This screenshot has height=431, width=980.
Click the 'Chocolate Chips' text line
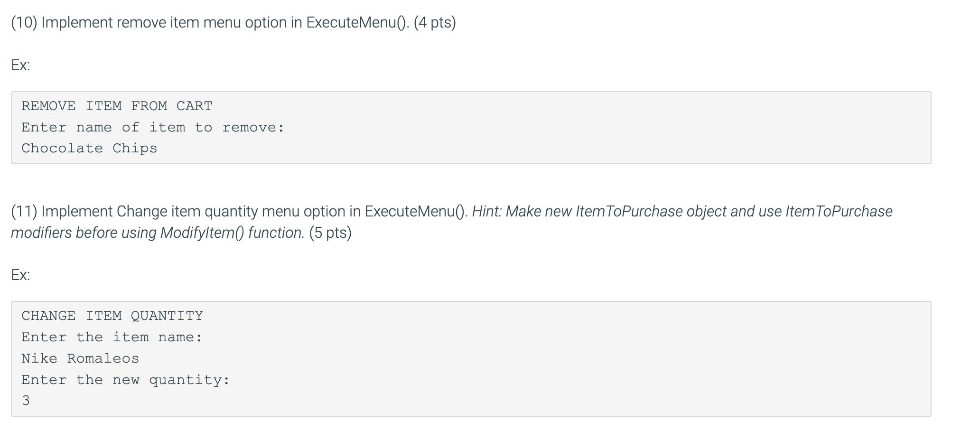(x=89, y=149)
